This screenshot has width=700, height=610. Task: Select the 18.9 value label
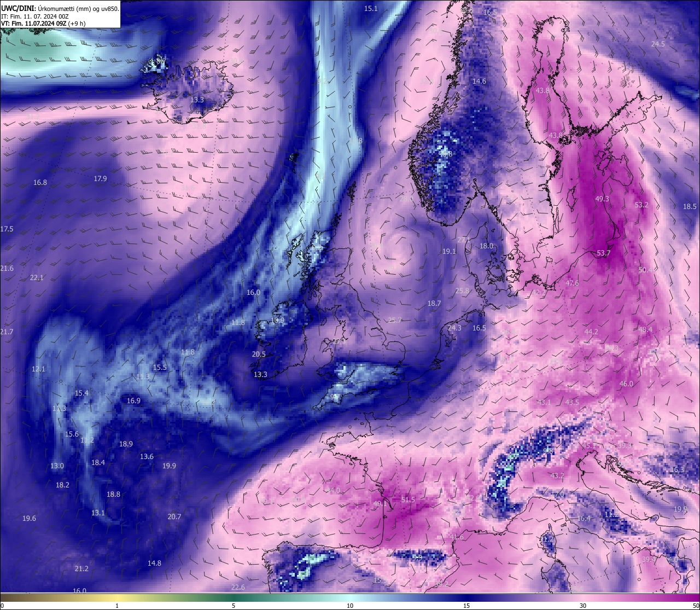click(x=126, y=444)
